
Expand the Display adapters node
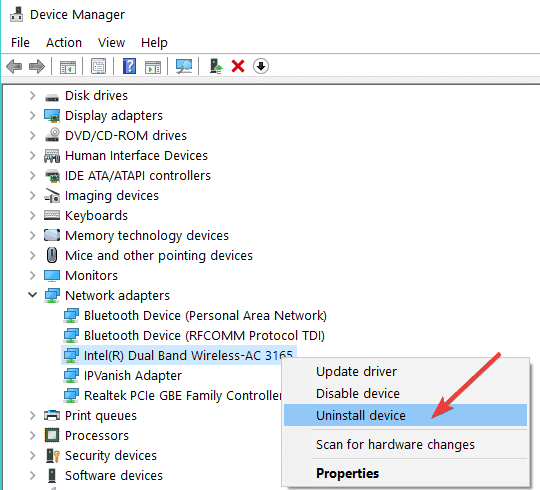pos(33,115)
